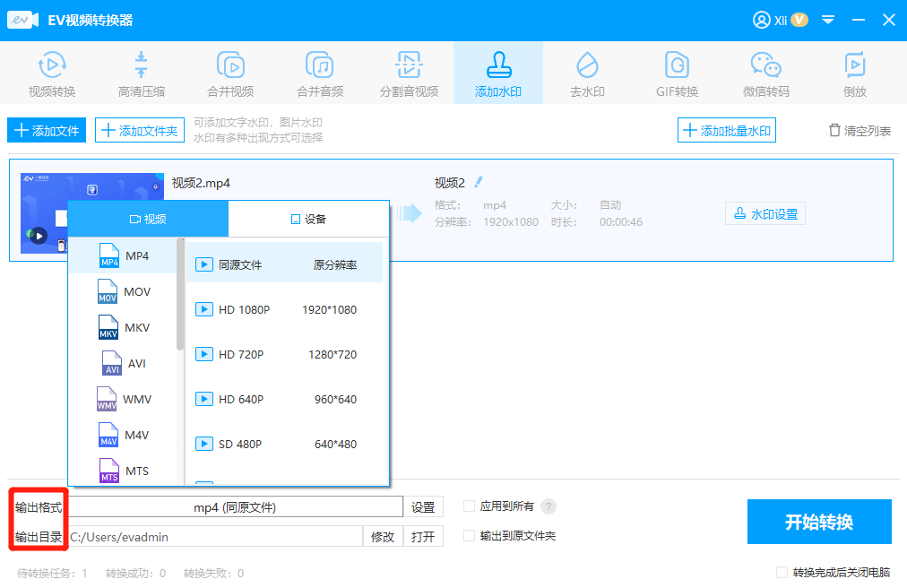Open the GIF转换 converter

677,72
